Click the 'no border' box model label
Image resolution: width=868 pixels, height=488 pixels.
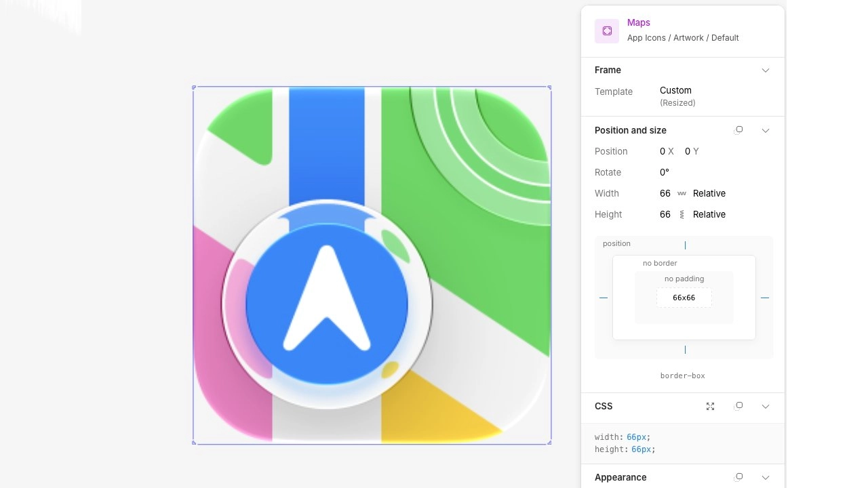coord(660,263)
